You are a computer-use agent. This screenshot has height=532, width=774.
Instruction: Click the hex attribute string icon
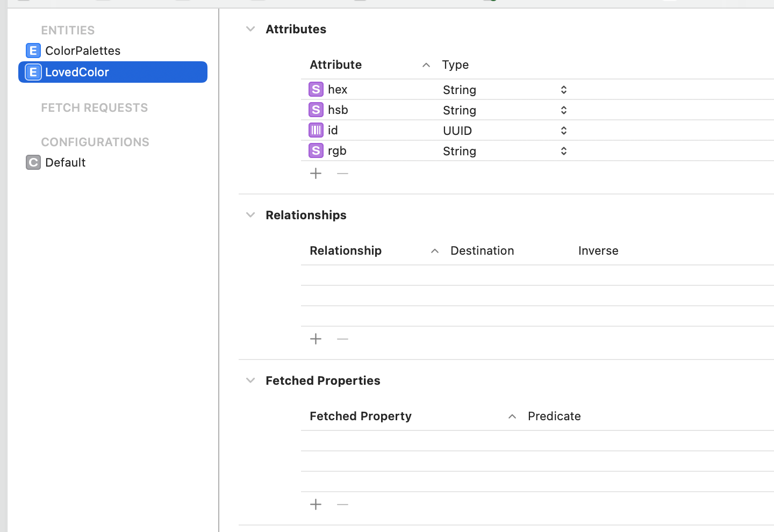coord(316,89)
